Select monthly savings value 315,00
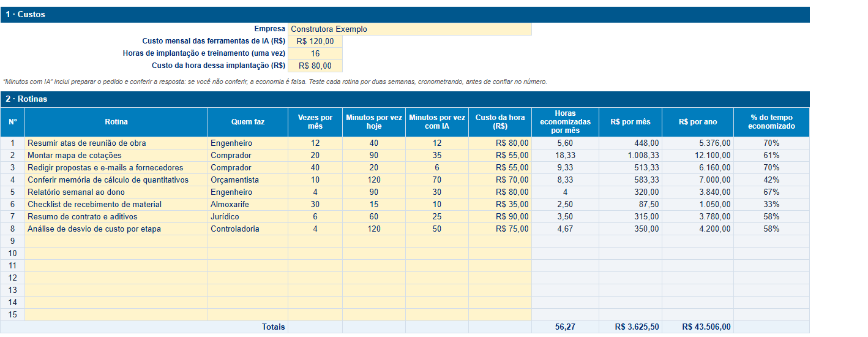The height and width of the screenshot is (337, 868). (x=630, y=216)
